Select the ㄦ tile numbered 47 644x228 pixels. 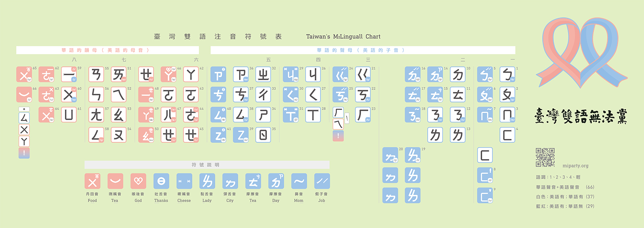click(169, 115)
